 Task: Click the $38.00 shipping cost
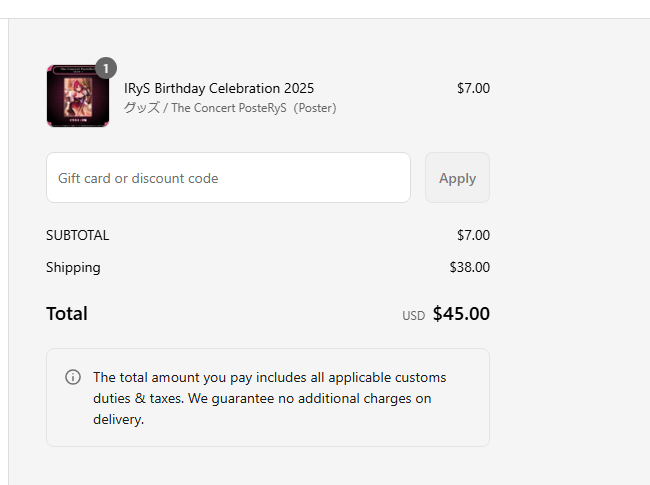pos(469,267)
